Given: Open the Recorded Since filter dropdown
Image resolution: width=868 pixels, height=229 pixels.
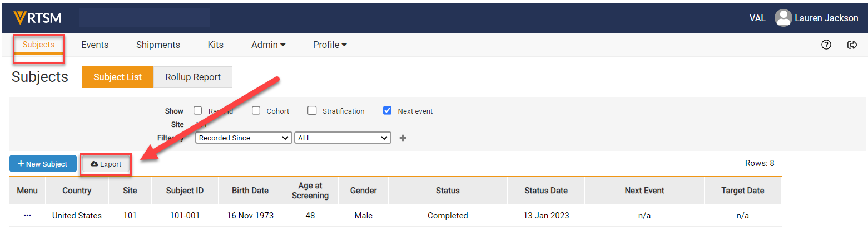Looking at the screenshot, I should [244, 138].
